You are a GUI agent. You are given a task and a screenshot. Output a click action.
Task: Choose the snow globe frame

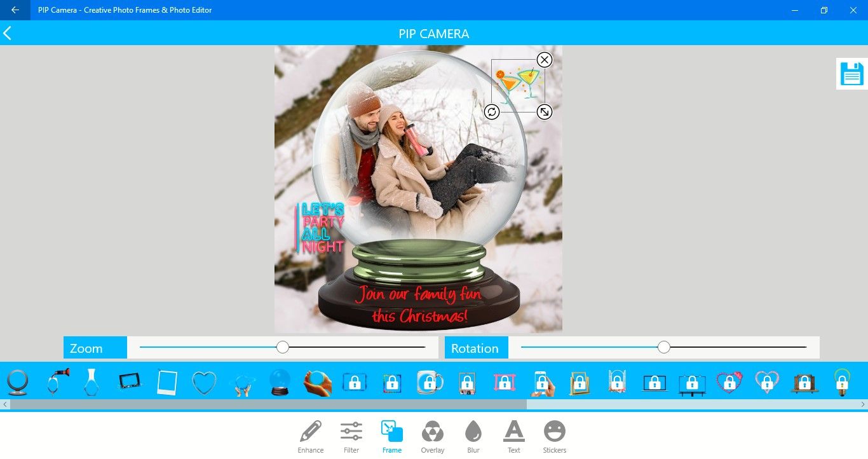[280, 383]
